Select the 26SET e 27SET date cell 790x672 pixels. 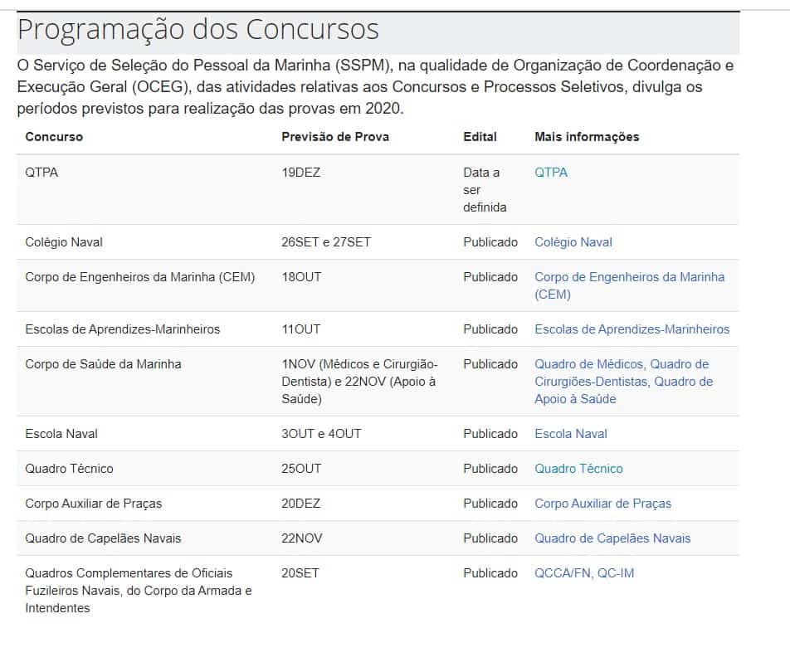[x=326, y=241]
